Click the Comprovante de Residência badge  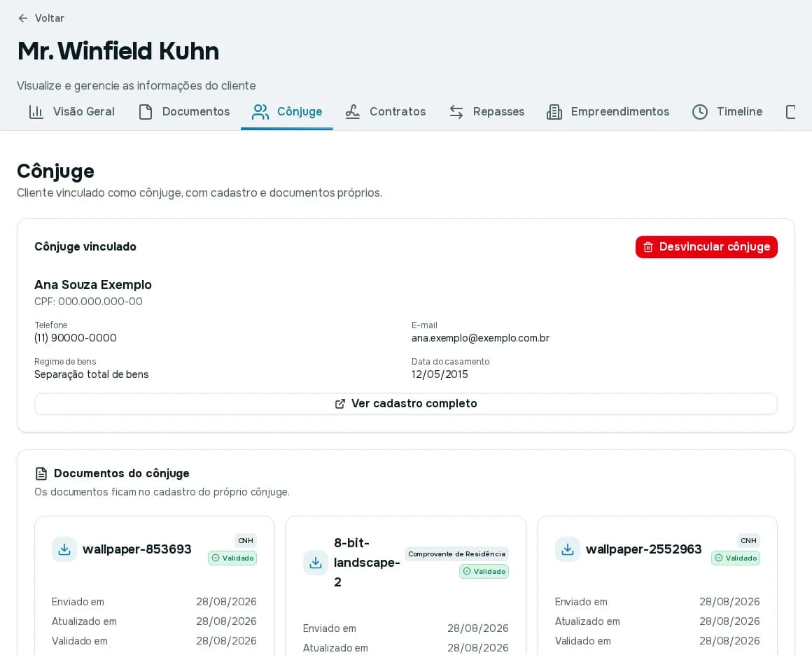tap(456, 554)
